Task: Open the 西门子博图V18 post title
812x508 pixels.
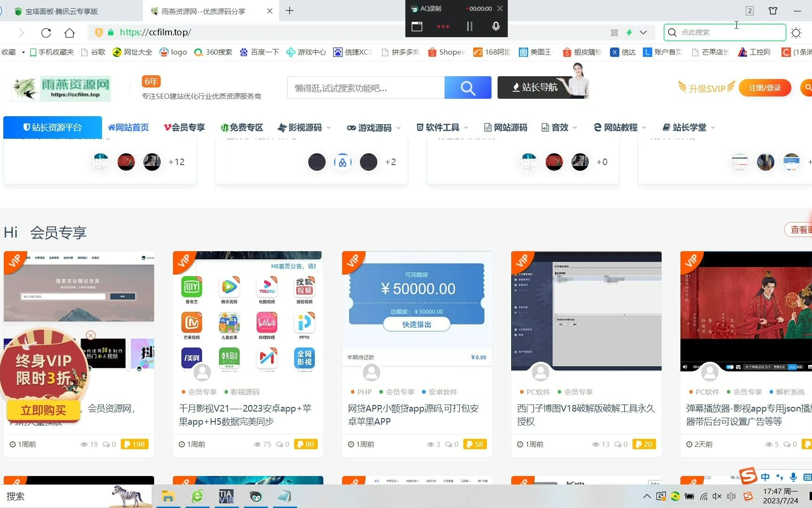Action: (586, 415)
